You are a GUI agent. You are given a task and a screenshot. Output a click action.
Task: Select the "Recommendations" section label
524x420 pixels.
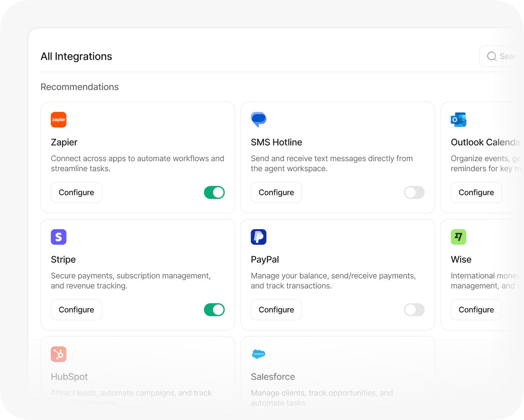pyautogui.click(x=79, y=87)
